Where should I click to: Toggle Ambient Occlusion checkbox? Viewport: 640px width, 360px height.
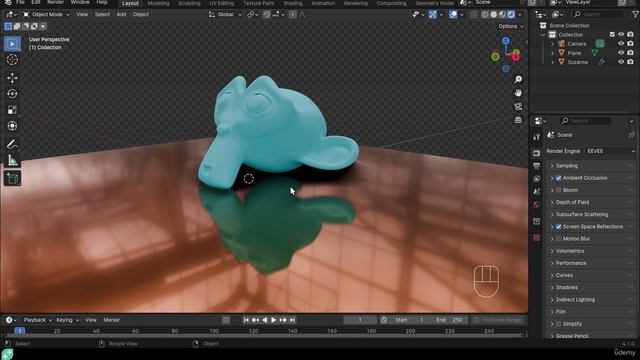(x=558, y=178)
